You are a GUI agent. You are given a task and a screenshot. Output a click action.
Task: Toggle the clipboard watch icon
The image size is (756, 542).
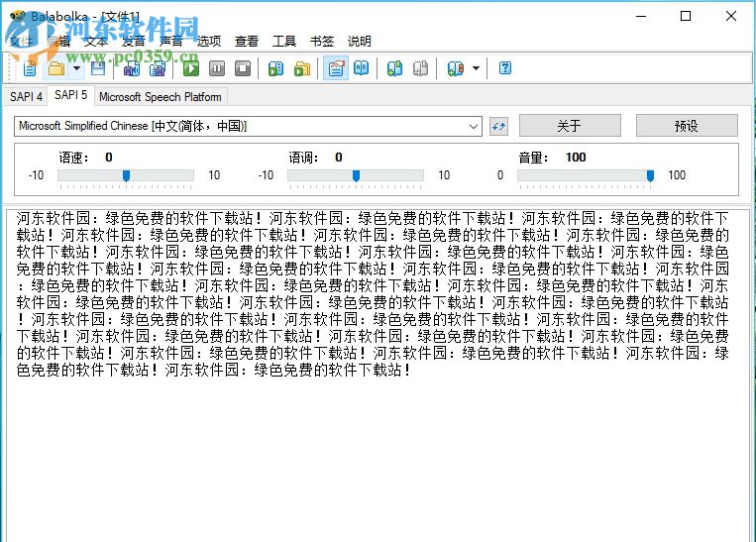336,68
